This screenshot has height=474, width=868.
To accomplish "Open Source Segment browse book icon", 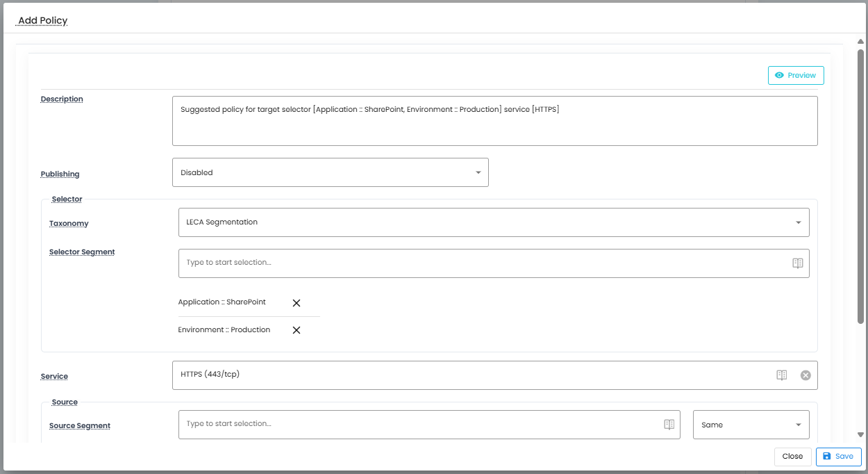I will [x=669, y=425].
